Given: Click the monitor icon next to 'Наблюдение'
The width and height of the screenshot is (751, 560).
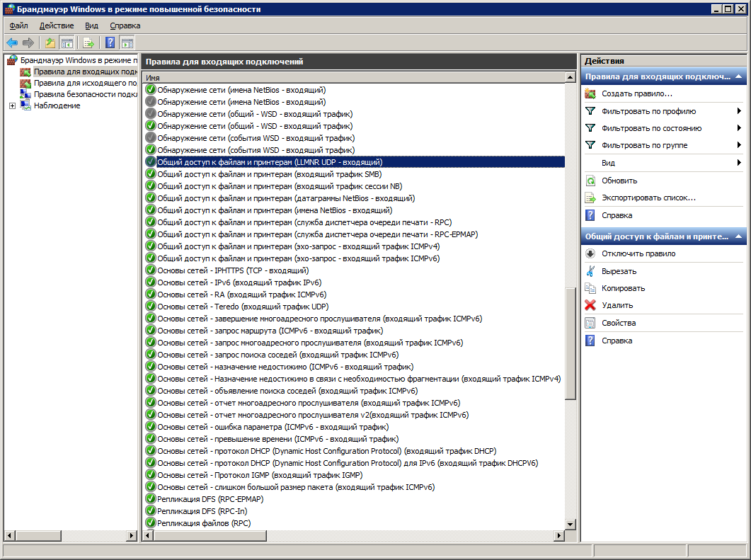Looking at the screenshot, I should point(26,105).
